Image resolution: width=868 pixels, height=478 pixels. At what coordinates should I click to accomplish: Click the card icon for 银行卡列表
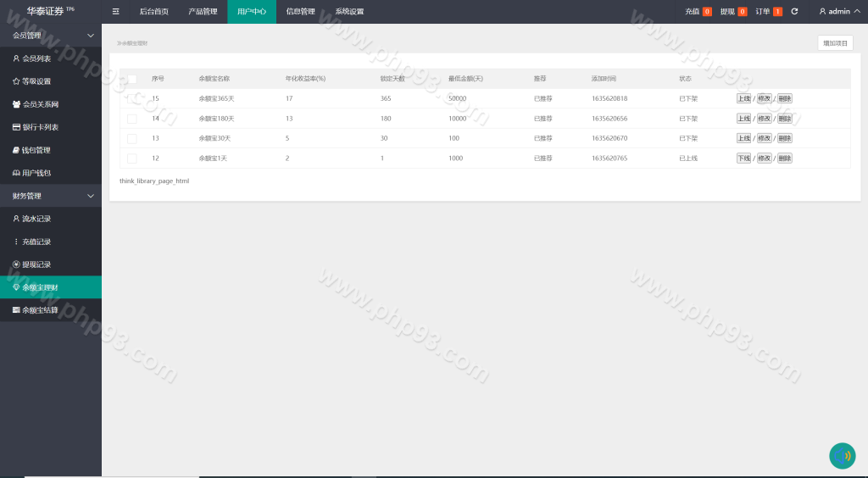coord(16,127)
